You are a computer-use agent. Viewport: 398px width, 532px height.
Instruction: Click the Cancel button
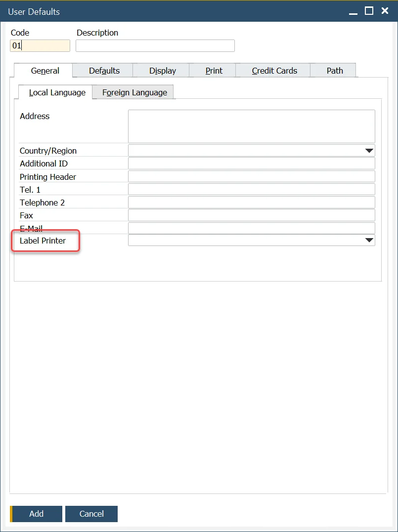91,514
